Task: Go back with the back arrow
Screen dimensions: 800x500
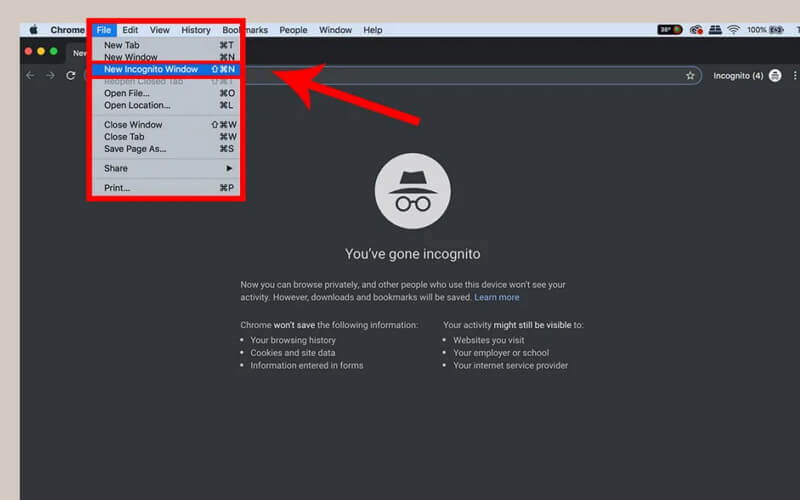Action: click(x=31, y=76)
